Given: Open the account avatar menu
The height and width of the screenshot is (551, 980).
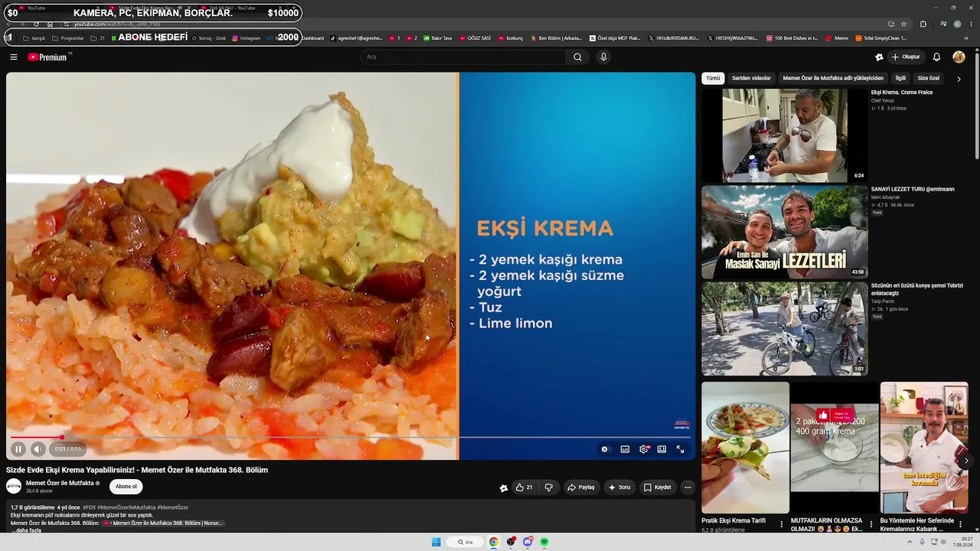Looking at the screenshot, I should [959, 57].
